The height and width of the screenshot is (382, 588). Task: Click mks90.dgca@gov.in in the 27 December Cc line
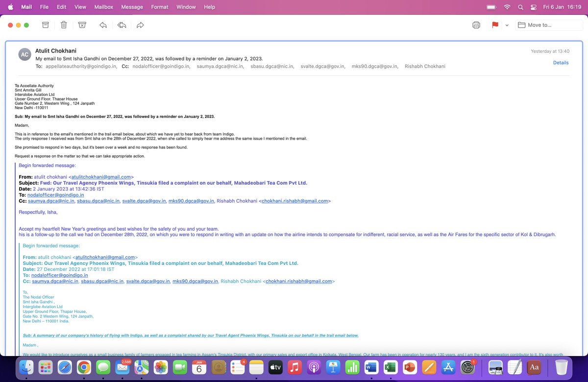click(195, 281)
